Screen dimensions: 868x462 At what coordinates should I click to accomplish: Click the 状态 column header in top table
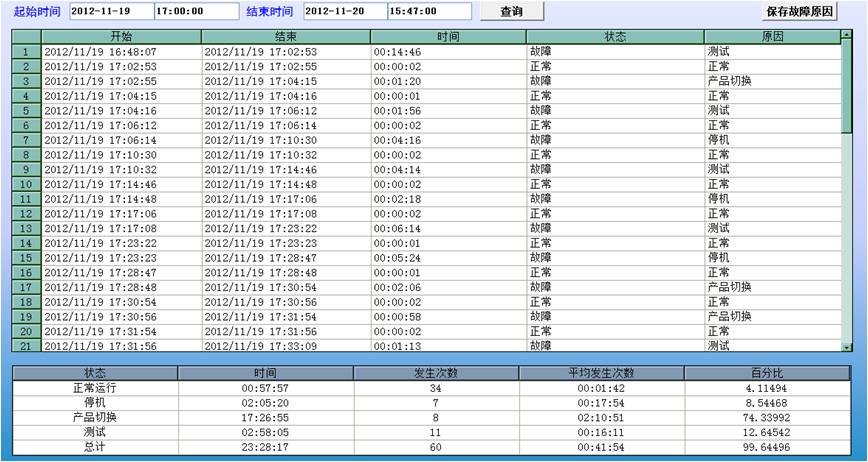click(614, 36)
